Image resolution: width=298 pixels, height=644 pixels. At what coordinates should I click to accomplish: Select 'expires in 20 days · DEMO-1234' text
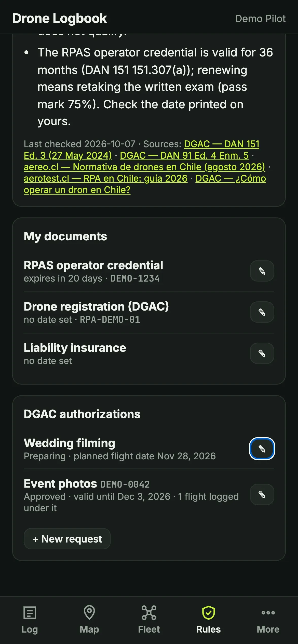pos(92,279)
